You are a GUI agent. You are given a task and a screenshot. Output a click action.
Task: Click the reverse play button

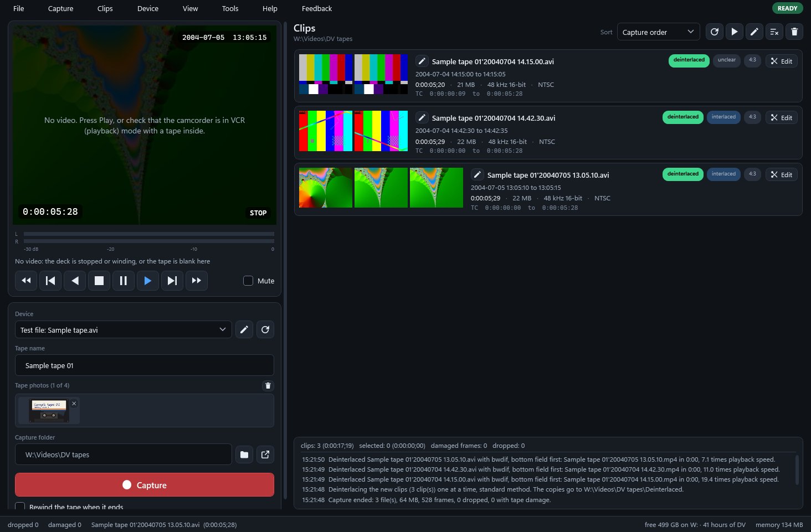[75, 281]
